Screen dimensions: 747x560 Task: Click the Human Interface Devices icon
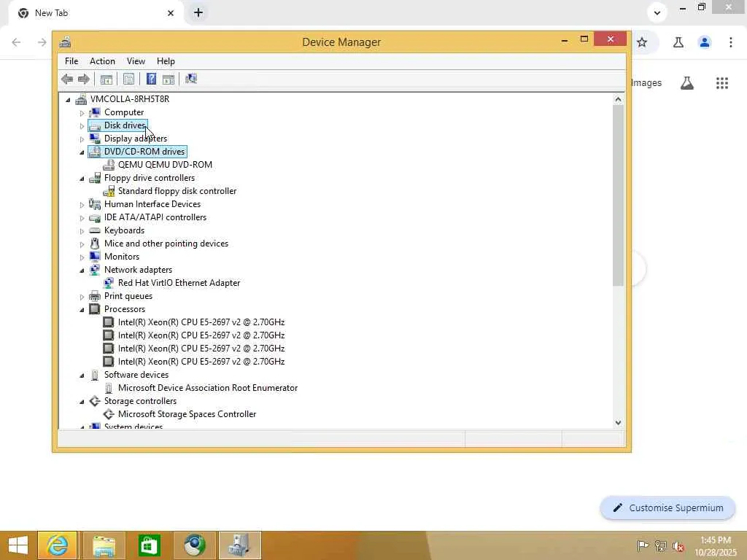(95, 204)
